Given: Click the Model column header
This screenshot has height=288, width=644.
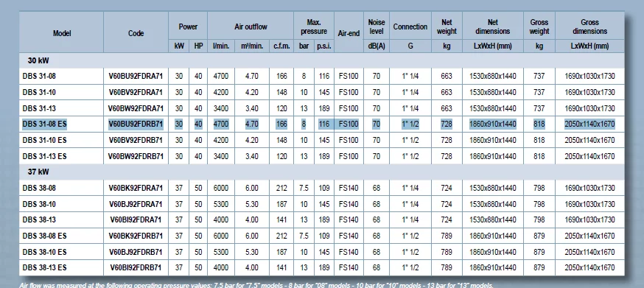Looking at the screenshot, I should coord(62,33).
